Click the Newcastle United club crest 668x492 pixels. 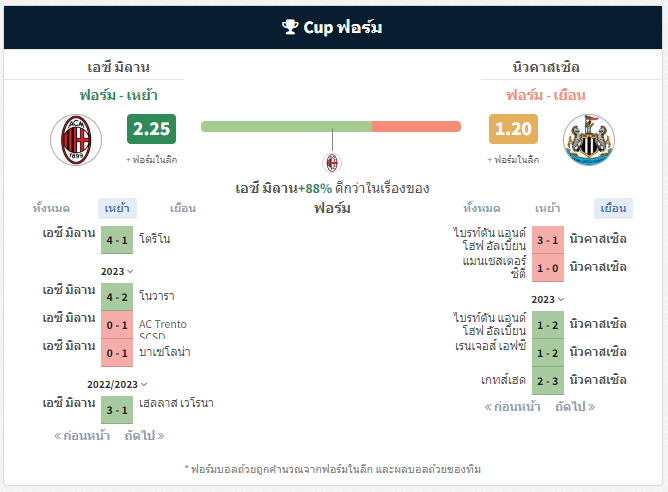point(589,140)
